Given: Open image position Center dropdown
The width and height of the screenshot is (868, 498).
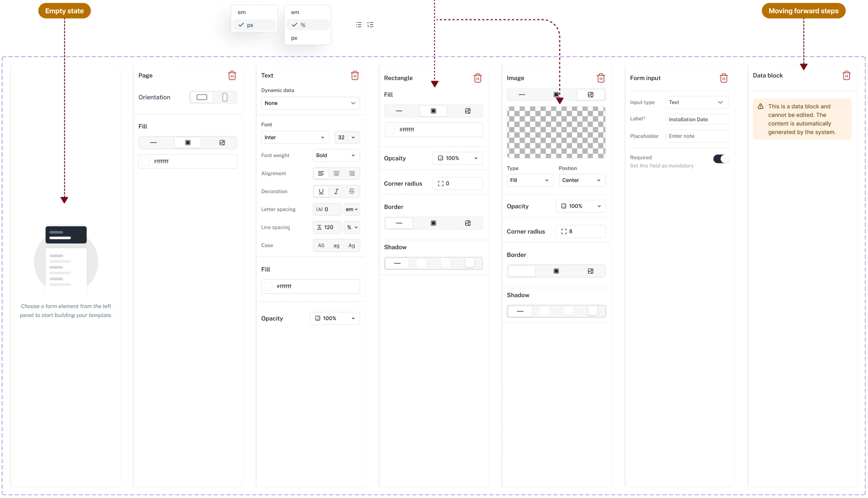Looking at the screenshot, I should (582, 180).
